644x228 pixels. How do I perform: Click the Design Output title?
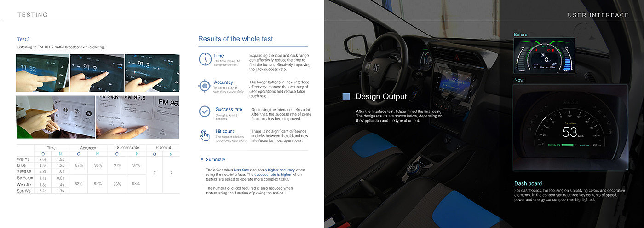click(x=381, y=96)
